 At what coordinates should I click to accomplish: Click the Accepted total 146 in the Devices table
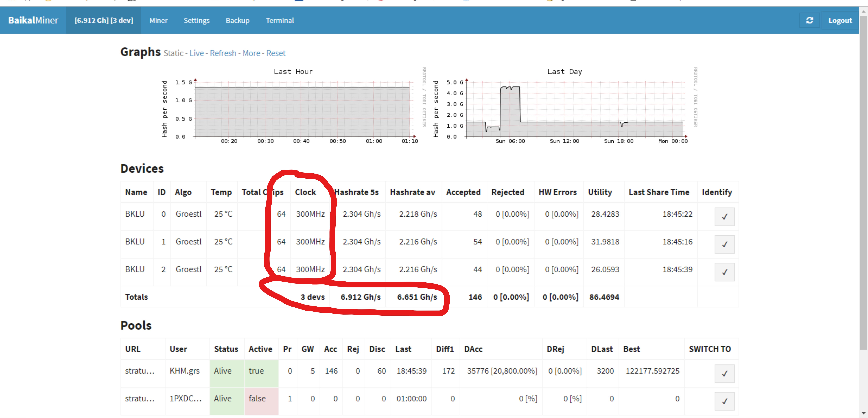[x=475, y=297]
